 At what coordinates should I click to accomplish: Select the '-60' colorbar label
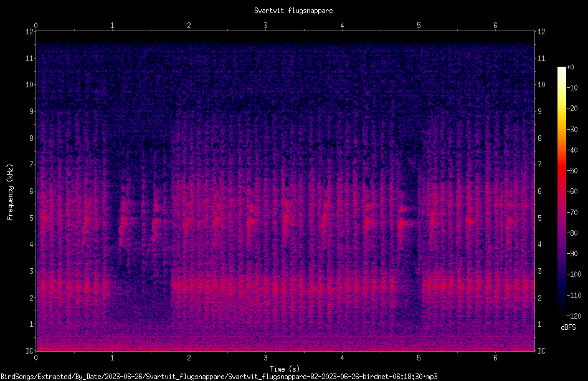click(572, 191)
